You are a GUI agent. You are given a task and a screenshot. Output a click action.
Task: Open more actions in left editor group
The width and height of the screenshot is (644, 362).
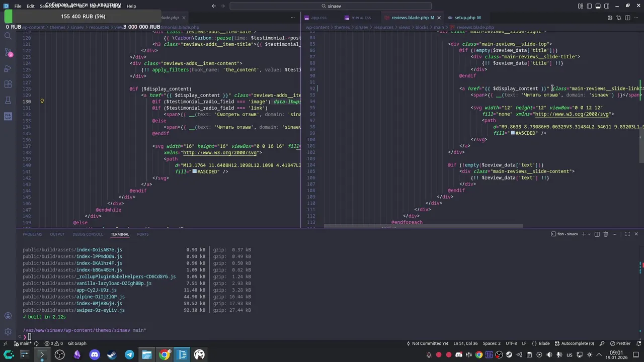pyautogui.click(x=292, y=18)
